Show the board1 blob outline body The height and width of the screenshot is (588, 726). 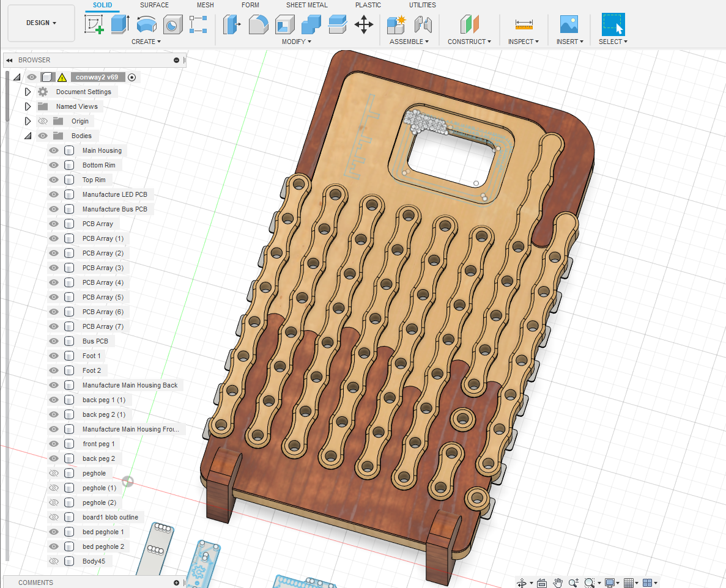point(54,517)
